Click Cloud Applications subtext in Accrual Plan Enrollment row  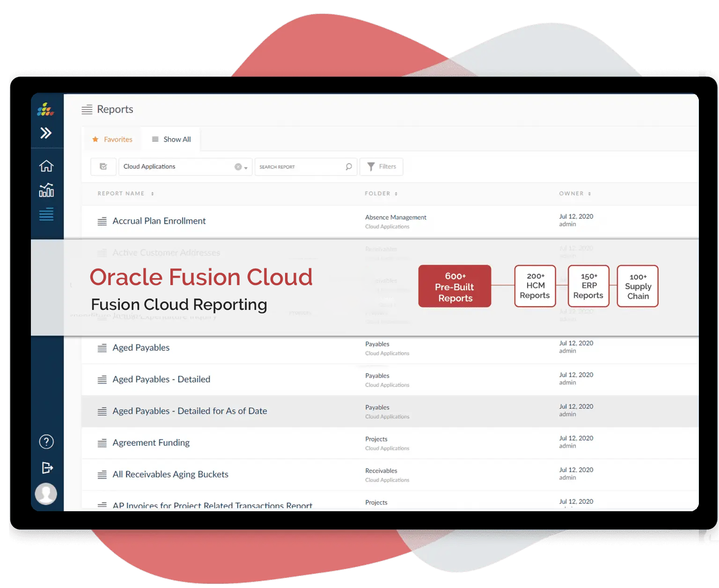click(387, 227)
